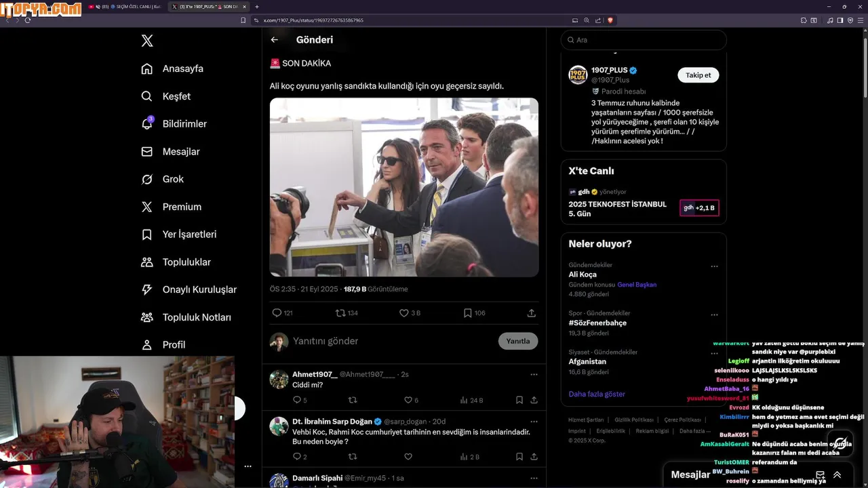Open Ahmet1907__ profile name

(315, 374)
